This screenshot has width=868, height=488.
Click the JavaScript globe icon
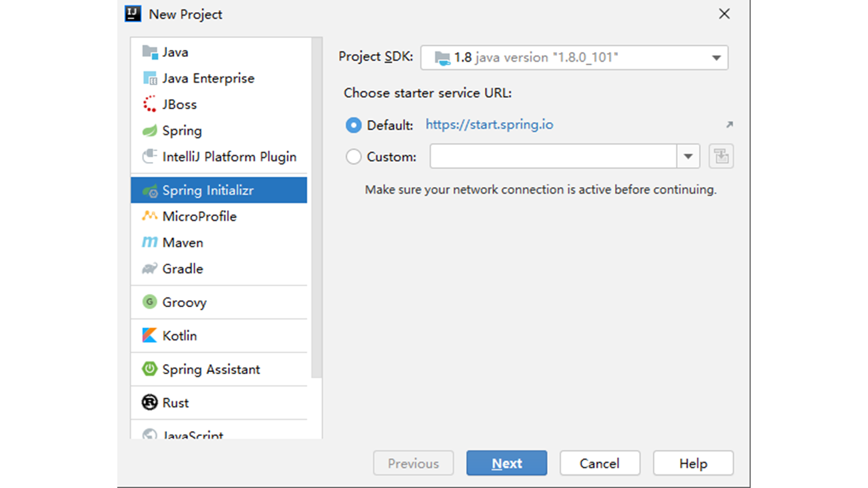coord(150,434)
